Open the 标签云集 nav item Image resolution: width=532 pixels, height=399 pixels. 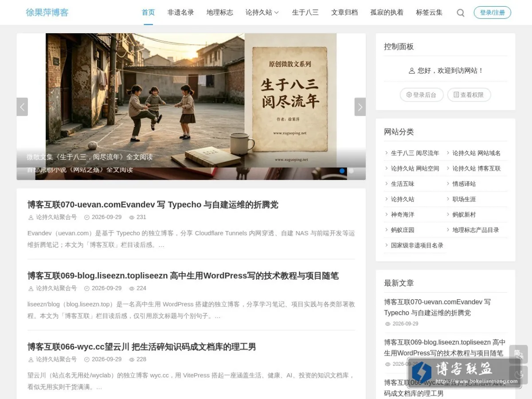click(429, 12)
